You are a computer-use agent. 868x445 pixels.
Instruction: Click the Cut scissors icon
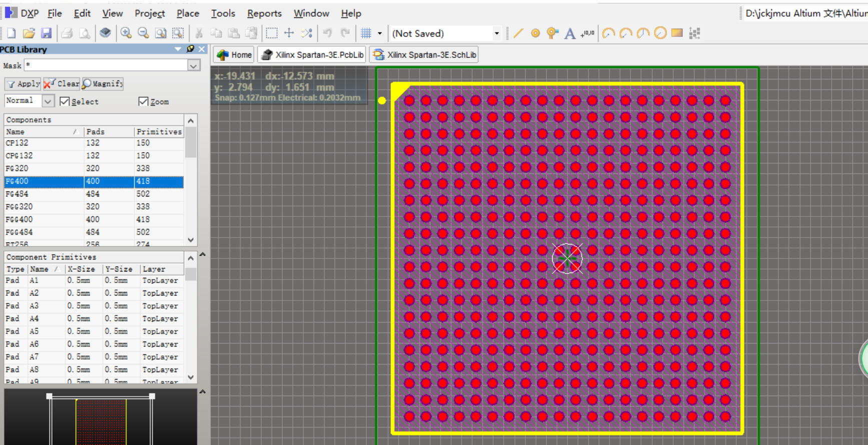pyautogui.click(x=199, y=33)
